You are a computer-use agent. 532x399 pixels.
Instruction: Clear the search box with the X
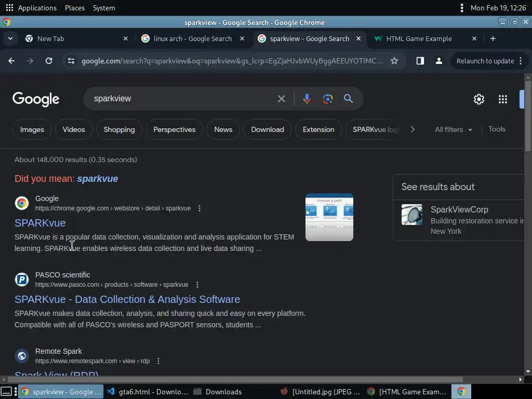(281, 99)
